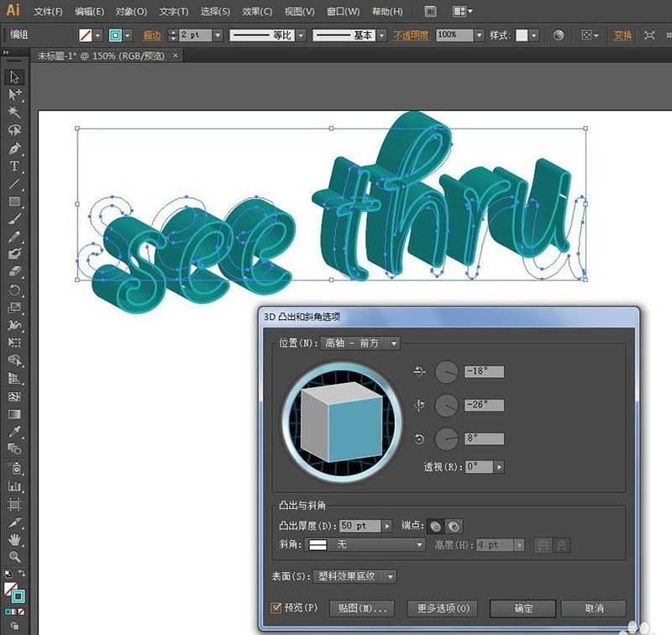The width and height of the screenshot is (672, 635).
Task: Open the 效果(C) menu
Action: [x=257, y=12]
